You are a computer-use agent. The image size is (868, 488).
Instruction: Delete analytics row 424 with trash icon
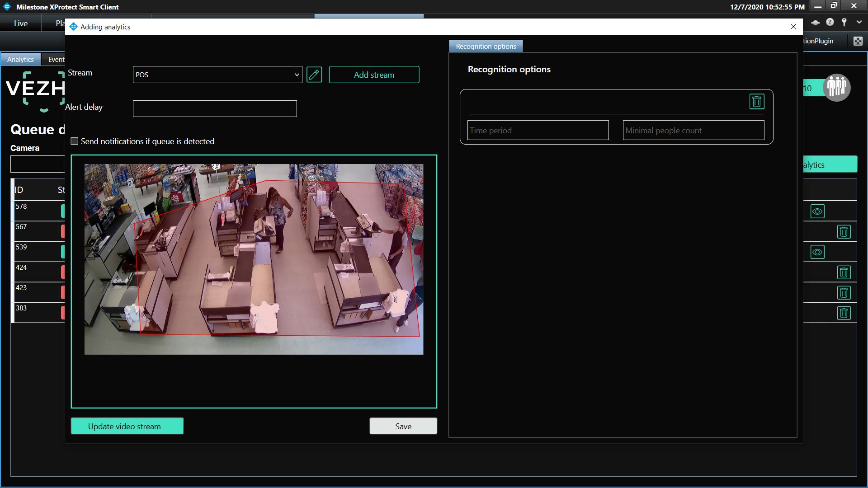pos(844,272)
